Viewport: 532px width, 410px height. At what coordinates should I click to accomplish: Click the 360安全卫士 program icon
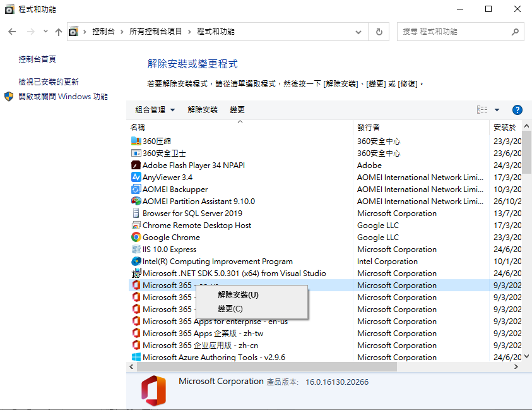136,154
